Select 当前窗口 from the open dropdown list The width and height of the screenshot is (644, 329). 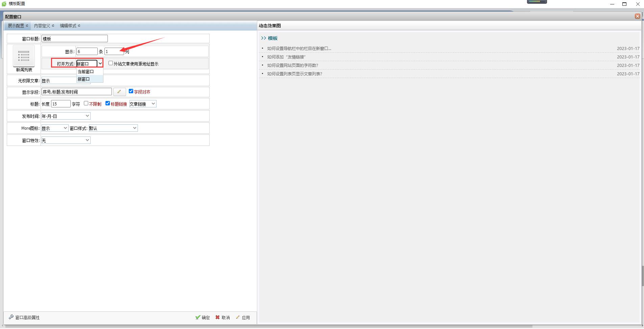(86, 72)
